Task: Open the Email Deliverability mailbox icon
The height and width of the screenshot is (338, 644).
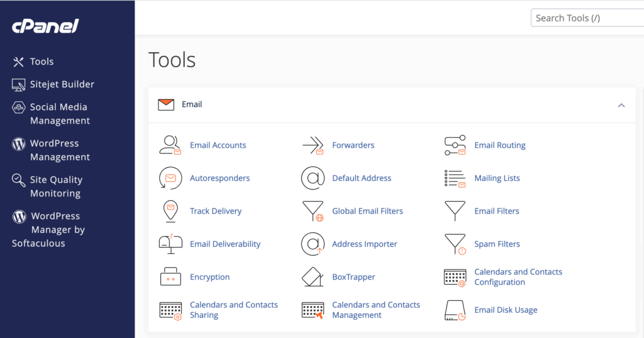Action: tap(170, 244)
